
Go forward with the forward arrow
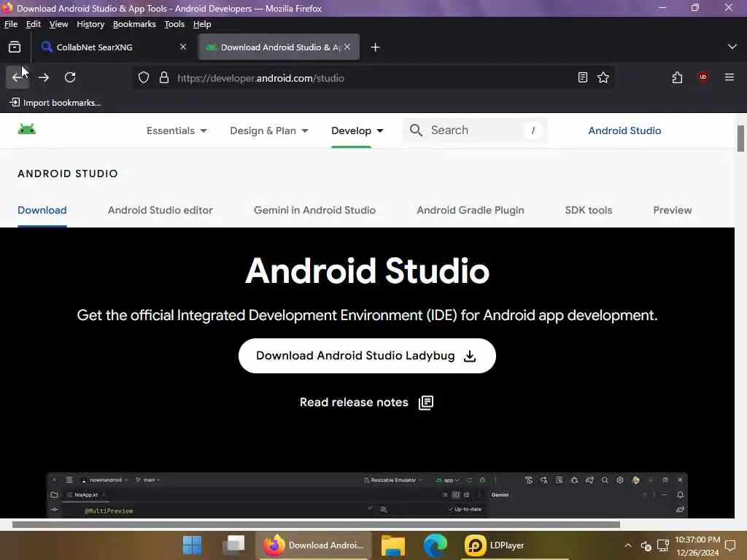tap(44, 77)
